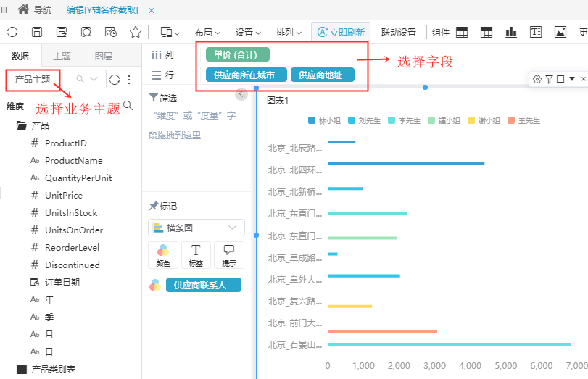Insert an image component icon
Image resolution: width=588 pixels, height=379 pixels.
(x=560, y=32)
